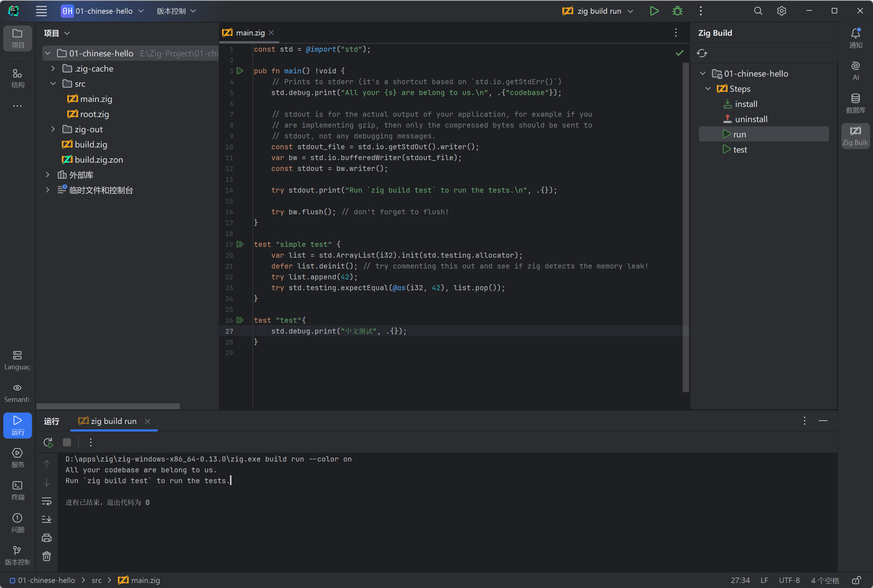Expand the .zig-cache folder

click(x=53, y=69)
